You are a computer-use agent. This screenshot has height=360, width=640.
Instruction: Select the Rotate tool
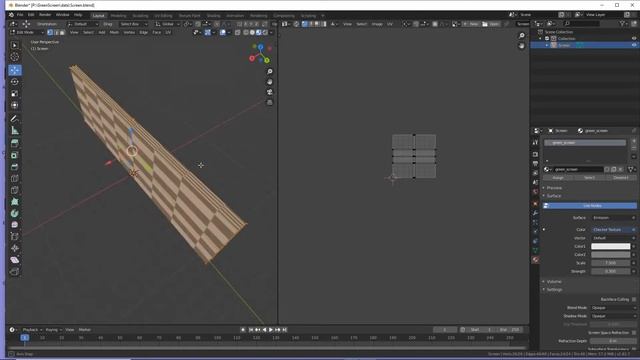pos(15,82)
